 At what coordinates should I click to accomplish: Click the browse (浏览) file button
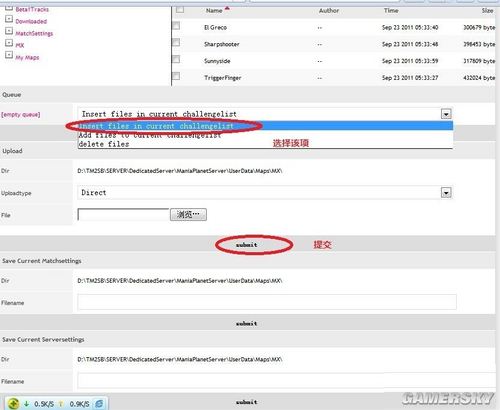(188, 214)
